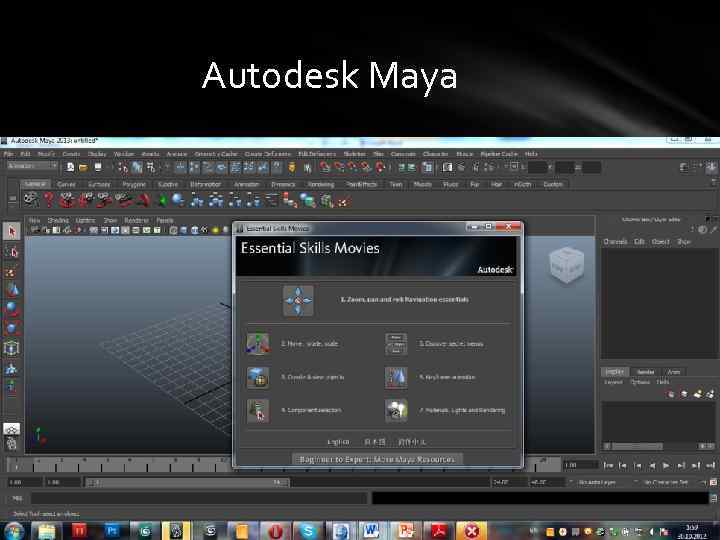Open Word from the Windows taskbar
This screenshot has width=720, height=540.
tap(371, 531)
